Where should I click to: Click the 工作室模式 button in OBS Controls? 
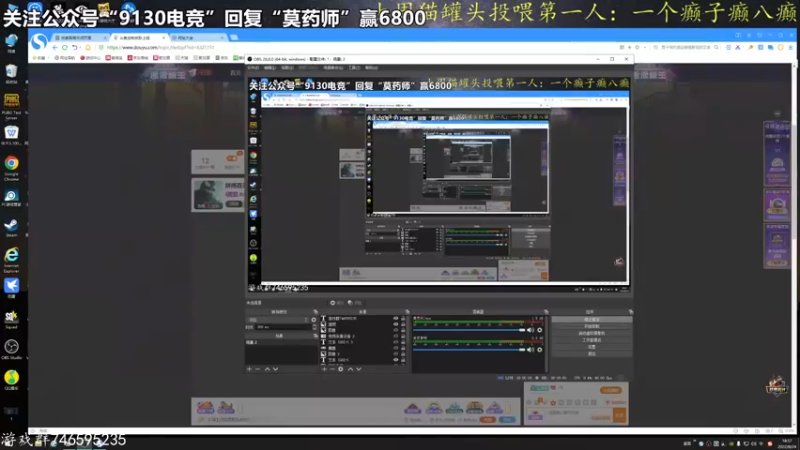pyautogui.click(x=592, y=340)
